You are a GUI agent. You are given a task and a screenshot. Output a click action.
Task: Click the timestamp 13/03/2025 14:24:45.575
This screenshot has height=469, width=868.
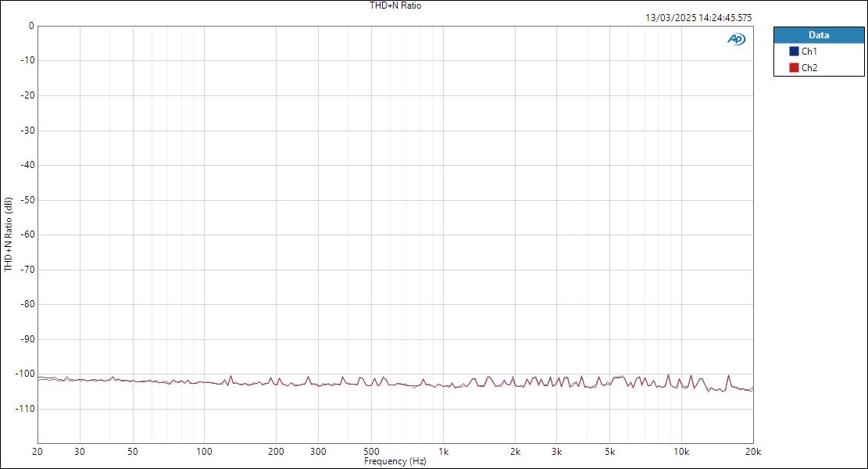tap(698, 17)
